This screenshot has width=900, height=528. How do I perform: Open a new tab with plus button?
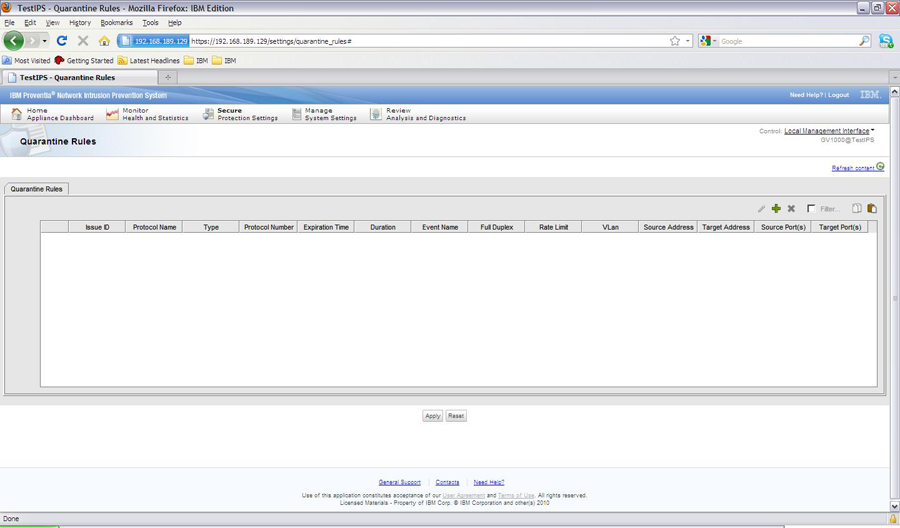(x=168, y=77)
